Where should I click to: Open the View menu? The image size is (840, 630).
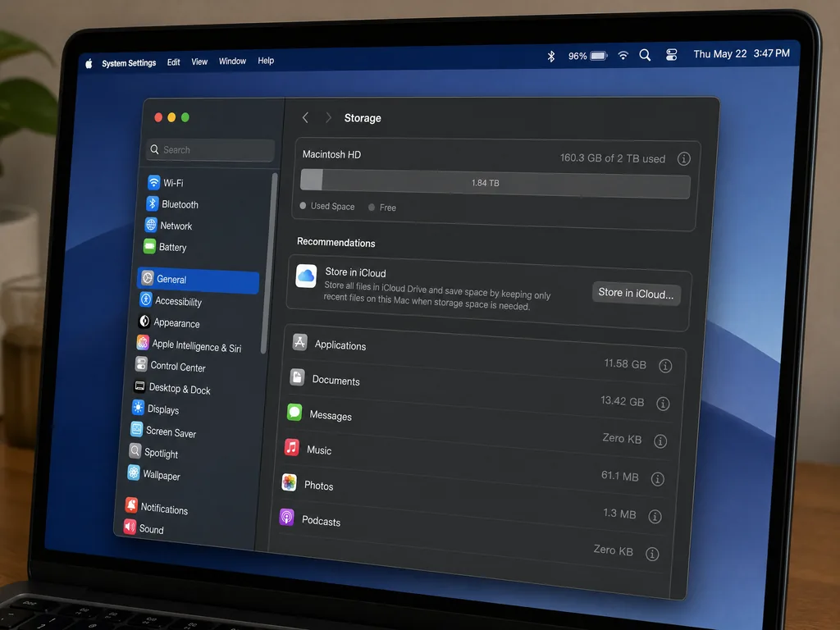coord(199,62)
